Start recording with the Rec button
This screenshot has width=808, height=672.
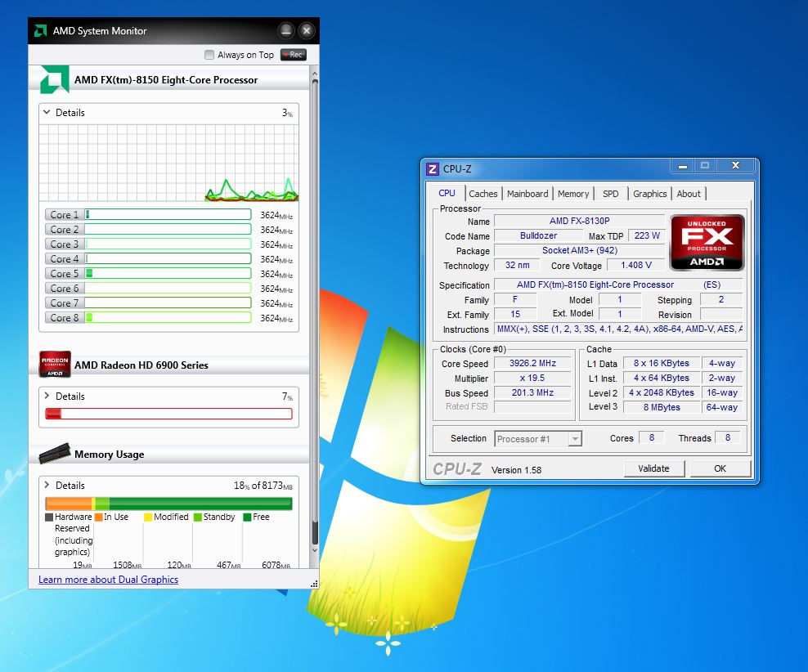coord(294,55)
